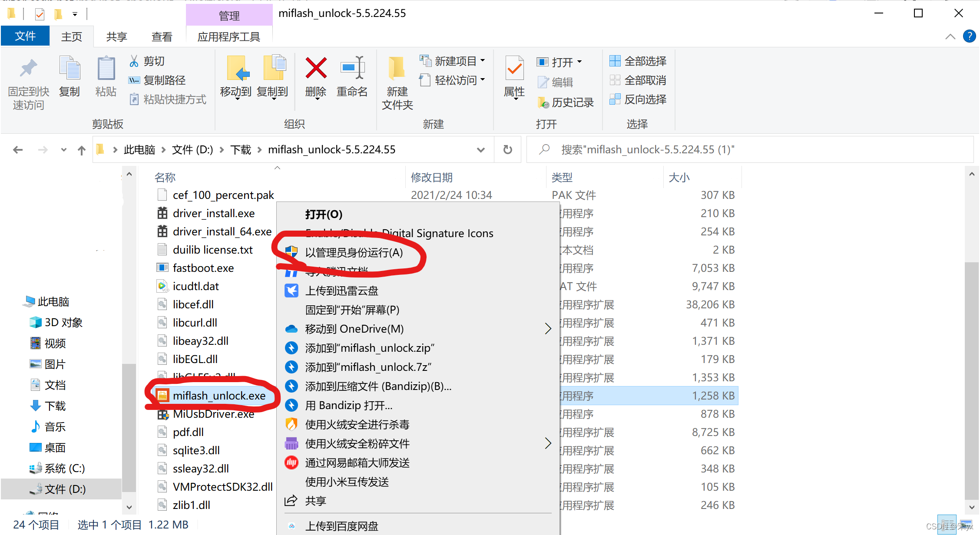Screen dimensions: 980x535
Task: Click the Name column header
Action: coord(165,177)
